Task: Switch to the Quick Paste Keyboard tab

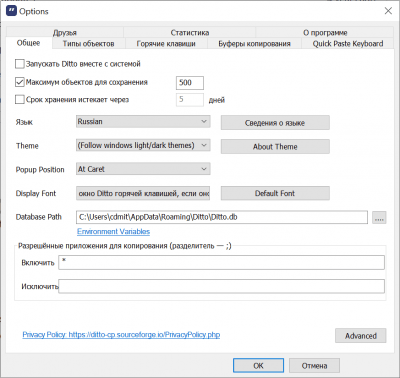Action: 348,44
